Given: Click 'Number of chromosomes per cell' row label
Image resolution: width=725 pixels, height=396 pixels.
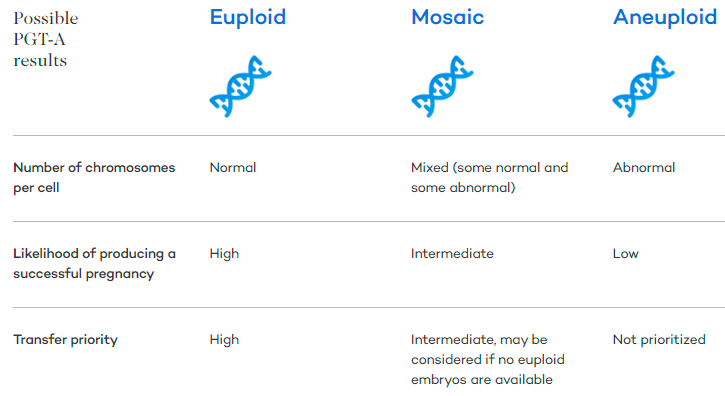Looking at the screenshot, I should (x=94, y=178).
